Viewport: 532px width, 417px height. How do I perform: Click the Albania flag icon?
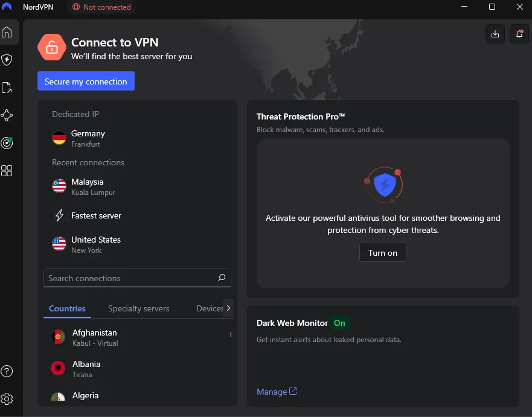click(58, 368)
